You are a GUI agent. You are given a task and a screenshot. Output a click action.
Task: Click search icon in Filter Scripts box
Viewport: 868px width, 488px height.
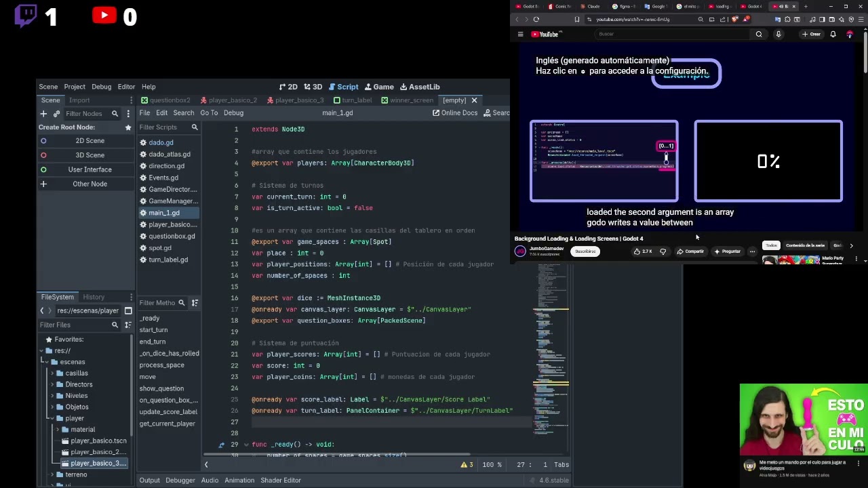pos(195,127)
